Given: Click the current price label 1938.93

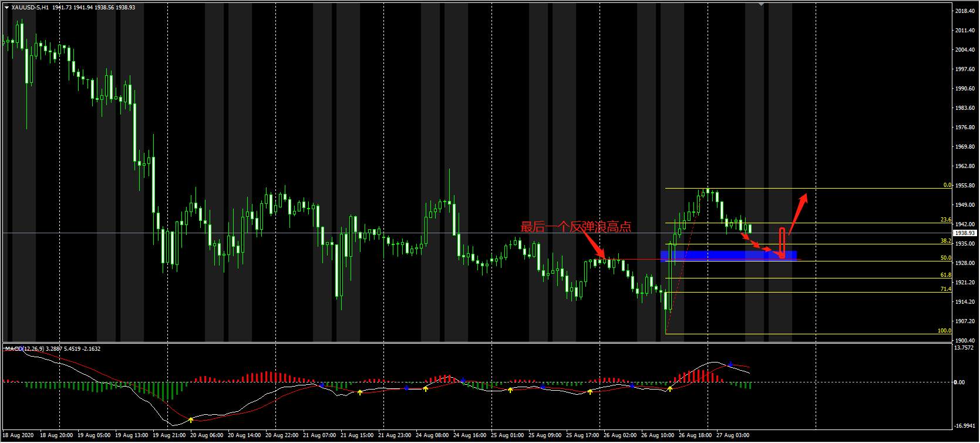Looking at the screenshot, I should (965, 233).
